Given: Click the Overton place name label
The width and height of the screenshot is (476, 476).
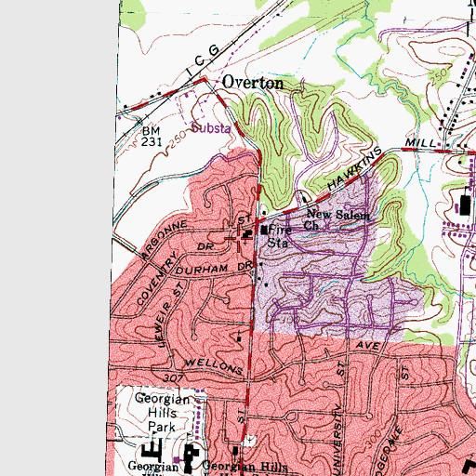Looking at the screenshot, I should [253, 83].
